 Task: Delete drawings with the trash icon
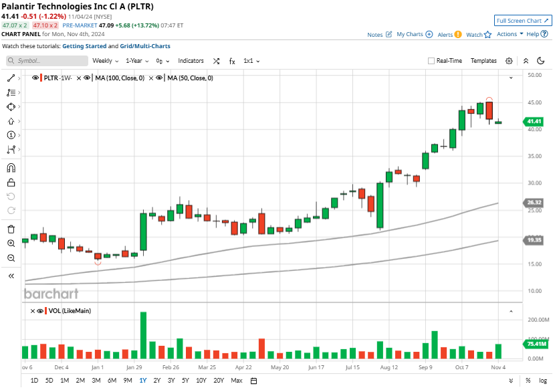(11, 229)
